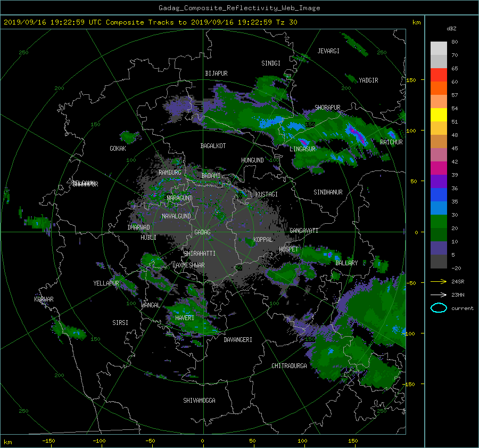Screen dimensions: 479x448
Task: Click the SHIVAMOGGA city label
Action: [199, 400]
